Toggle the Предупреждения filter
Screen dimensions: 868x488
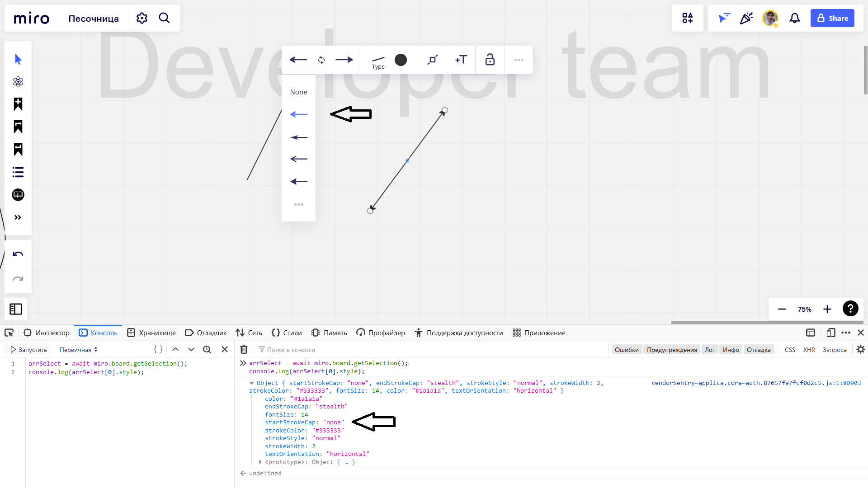pos(672,350)
